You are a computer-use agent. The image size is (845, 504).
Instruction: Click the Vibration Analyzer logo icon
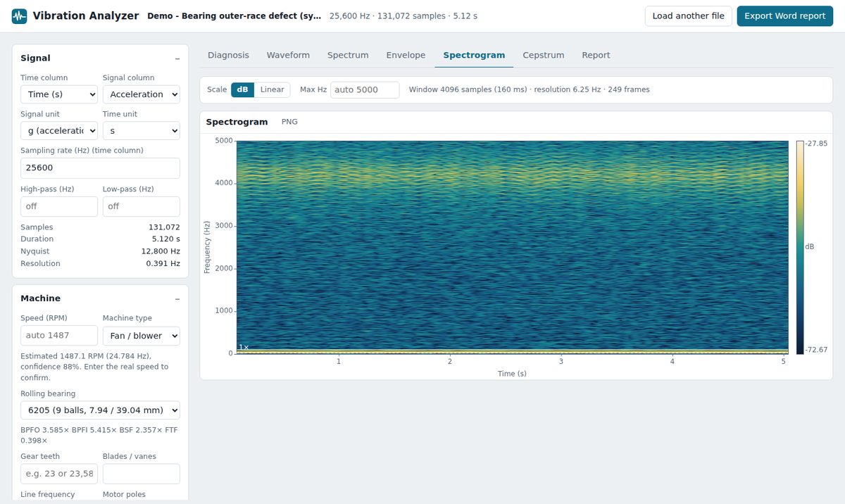20,15
